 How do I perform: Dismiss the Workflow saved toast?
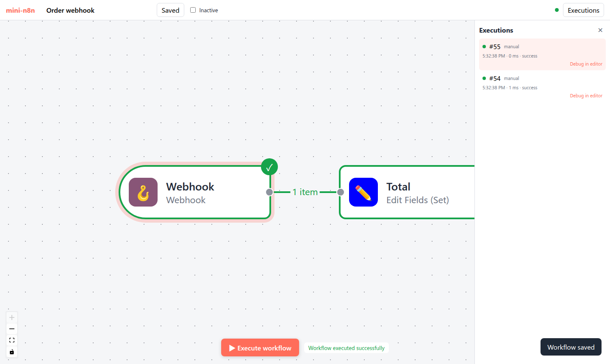pos(571,347)
